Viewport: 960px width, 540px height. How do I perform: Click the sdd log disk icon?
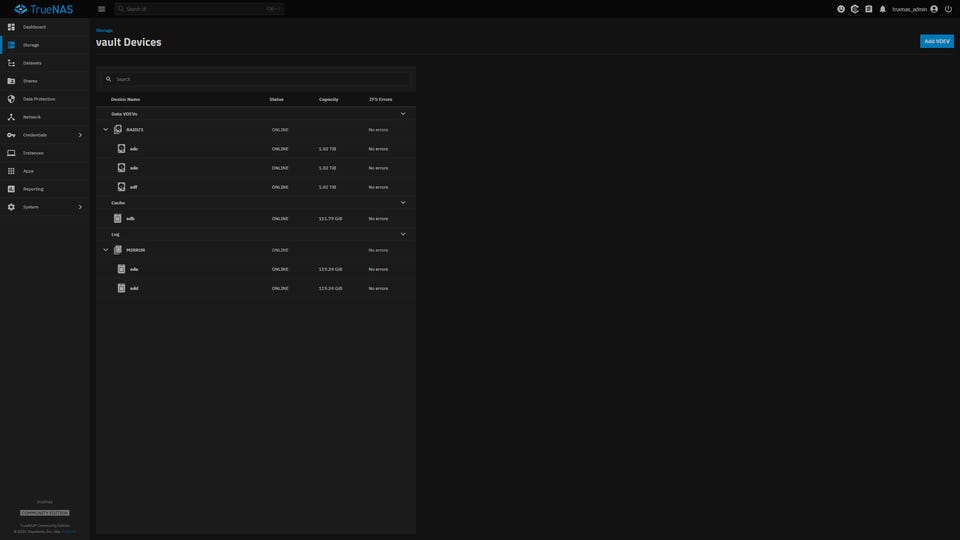(121, 288)
